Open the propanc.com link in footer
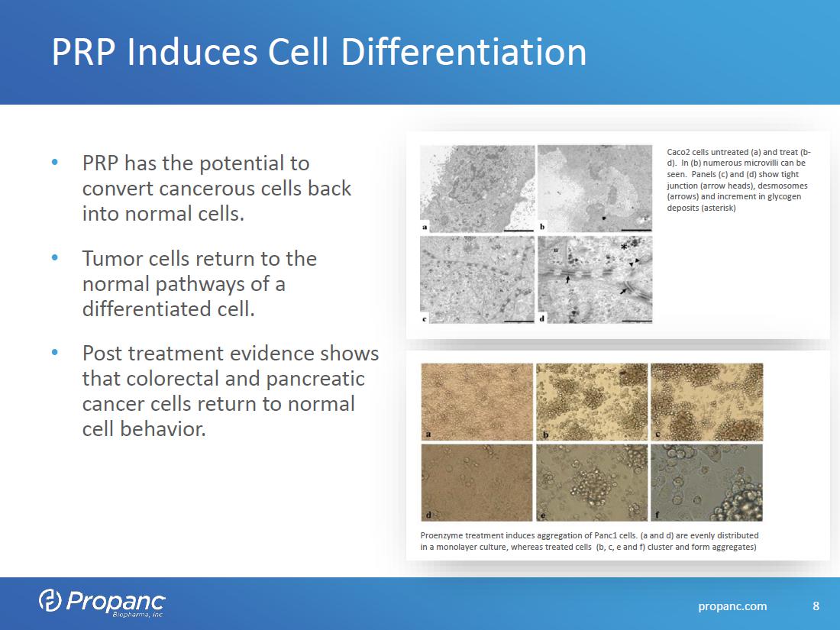Screen dimensions: 840x630 (x=732, y=606)
